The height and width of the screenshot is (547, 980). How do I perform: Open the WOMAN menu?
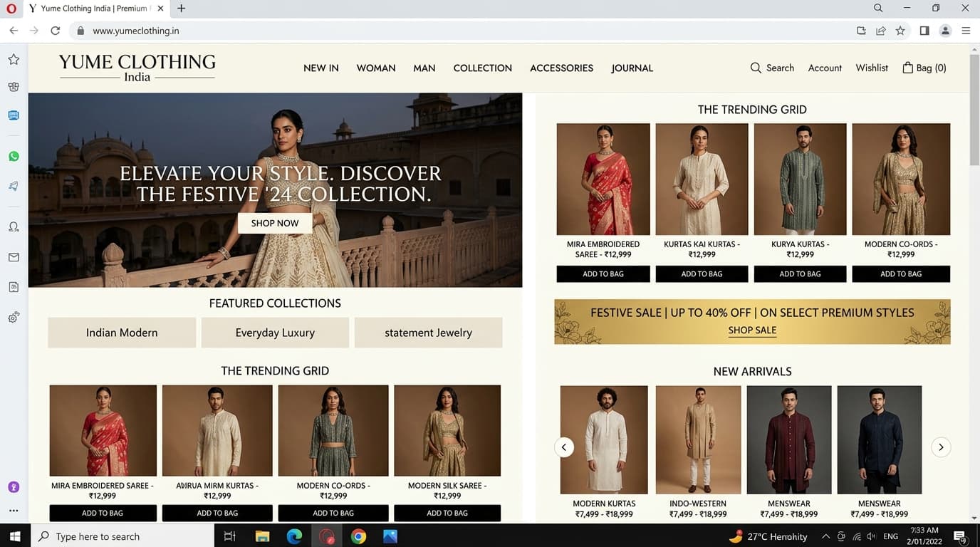[376, 68]
